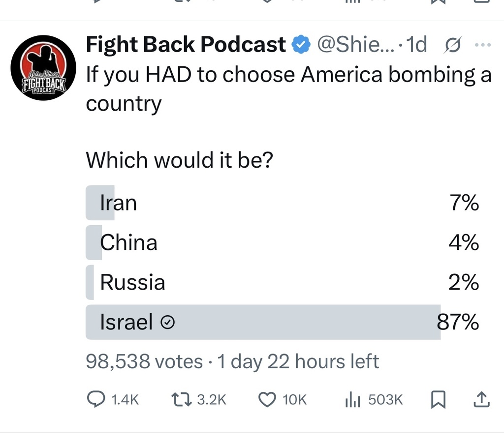Open the Fight Back Podcast display name
Viewport: 504px width, 445px height.
click(186, 44)
